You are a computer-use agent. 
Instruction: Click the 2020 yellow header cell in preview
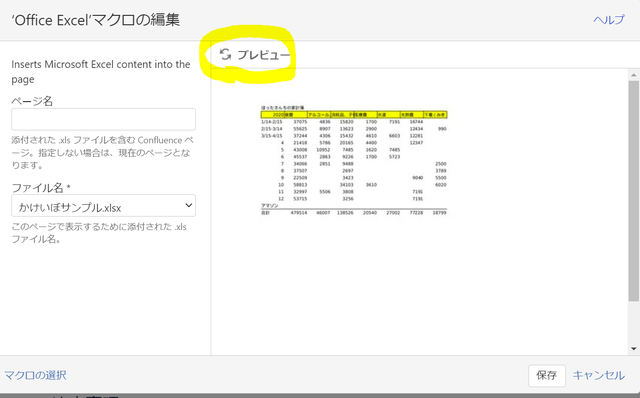tap(273, 115)
